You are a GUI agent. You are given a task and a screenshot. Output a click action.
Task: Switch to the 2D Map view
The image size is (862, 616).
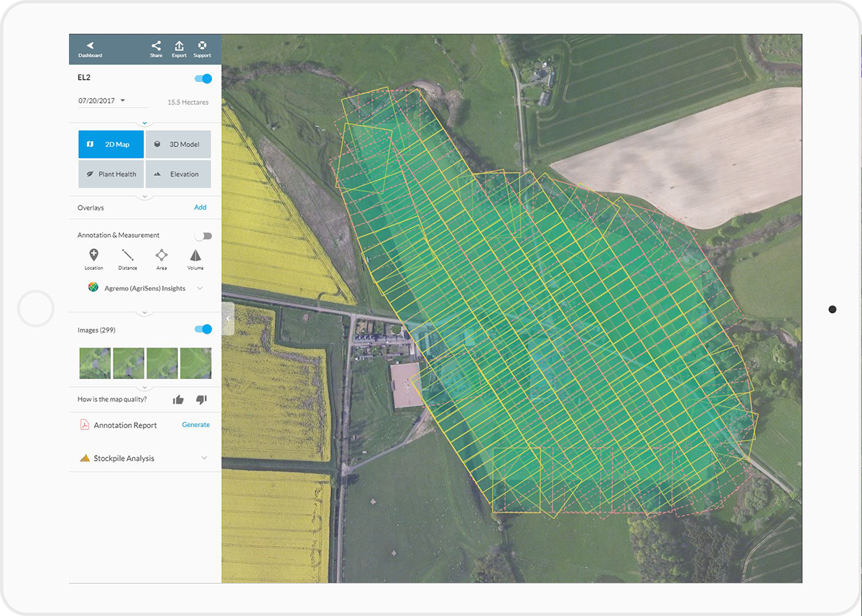click(x=111, y=144)
